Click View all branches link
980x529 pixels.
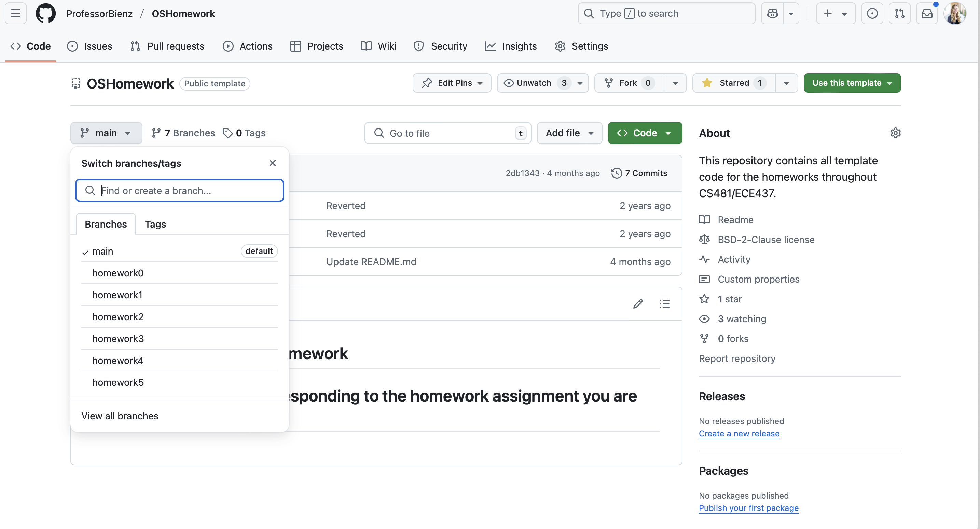pos(120,416)
